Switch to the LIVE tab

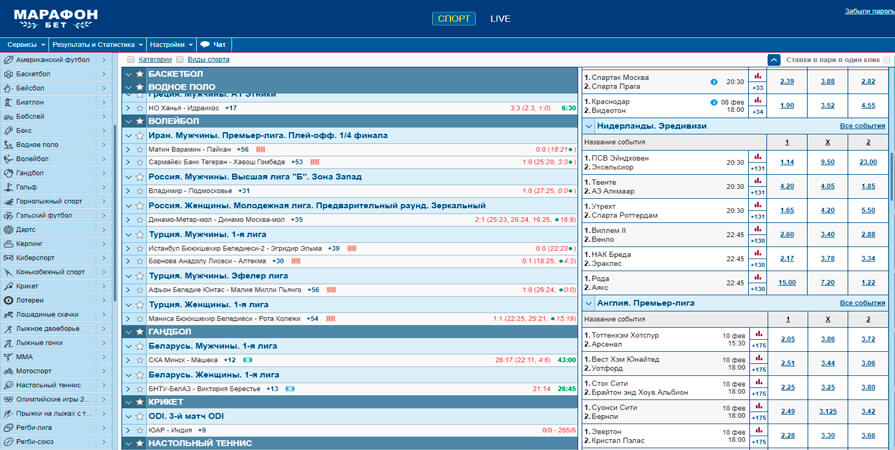point(500,19)
